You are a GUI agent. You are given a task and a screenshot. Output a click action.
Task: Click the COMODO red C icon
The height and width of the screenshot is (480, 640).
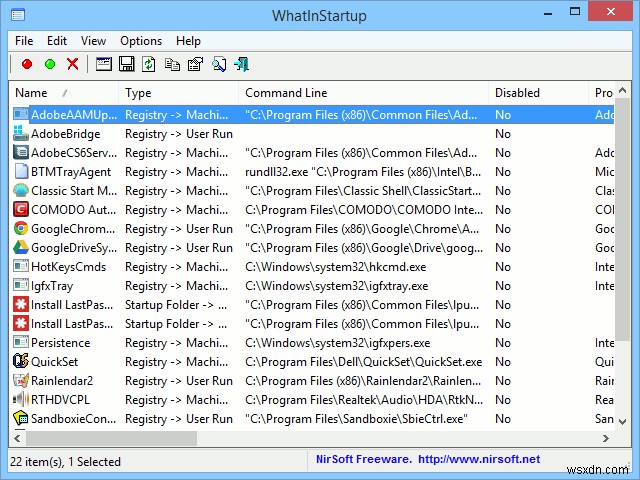coord(20,209)
